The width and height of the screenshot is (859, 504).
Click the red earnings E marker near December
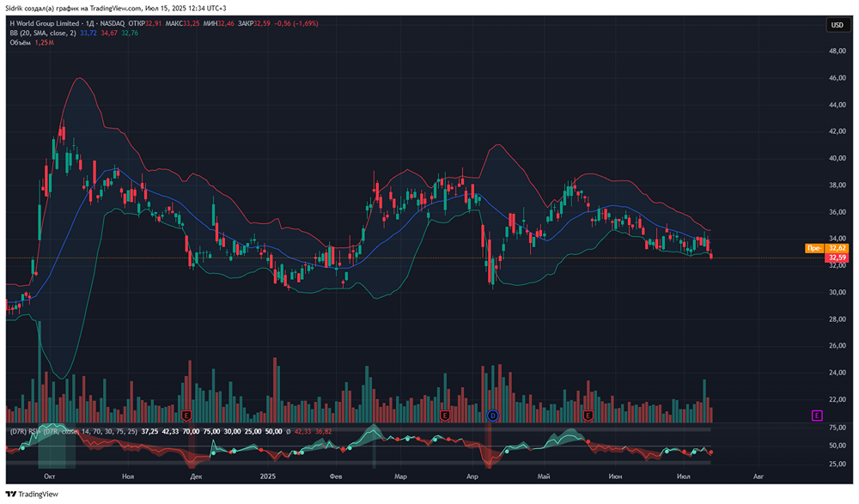tap(186, 416)
